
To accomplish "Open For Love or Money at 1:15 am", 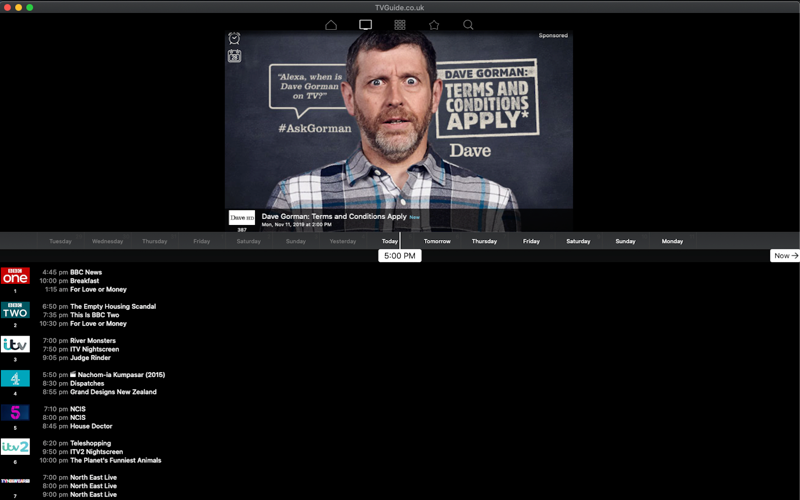I will point(98,290).
